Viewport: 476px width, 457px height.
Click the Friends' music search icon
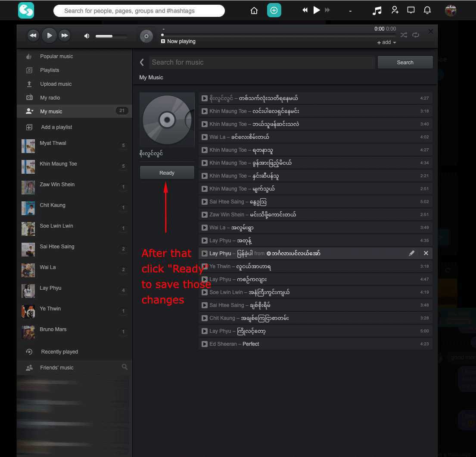tap(124, 367)
